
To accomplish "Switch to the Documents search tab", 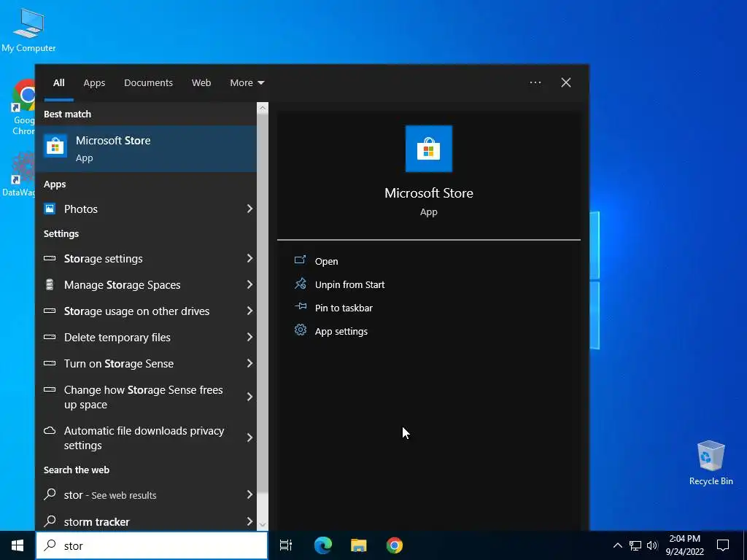I will pos(148,82).
